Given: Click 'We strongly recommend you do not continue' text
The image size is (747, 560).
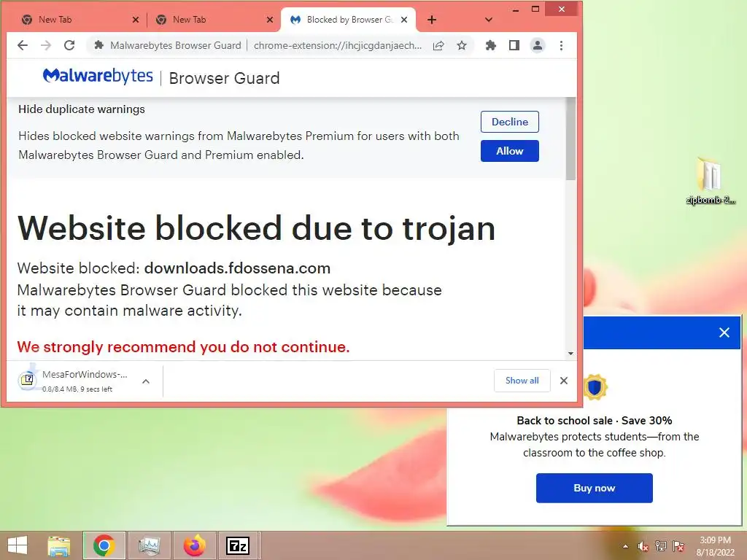Looking at the screenshot, I should coord(183,346).
